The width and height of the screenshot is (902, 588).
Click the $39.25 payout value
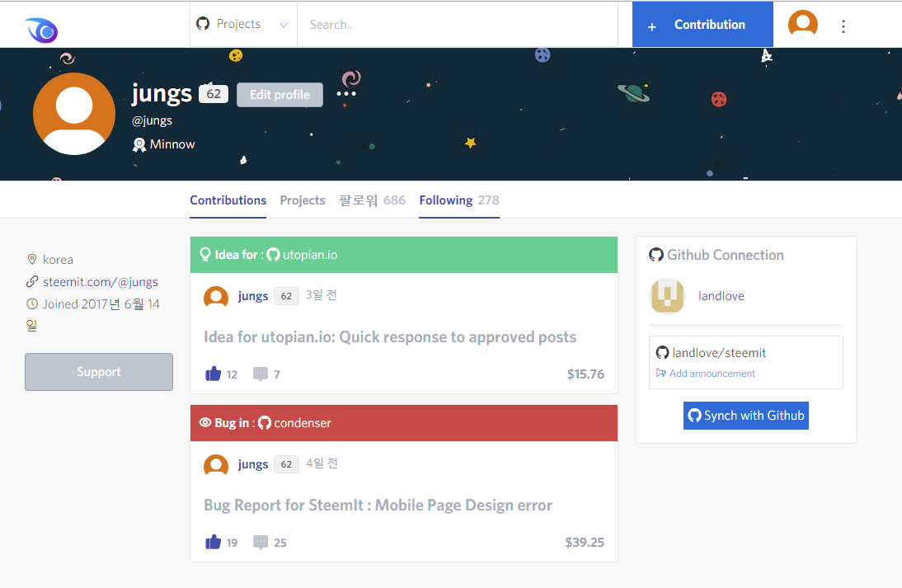point(585,542)
